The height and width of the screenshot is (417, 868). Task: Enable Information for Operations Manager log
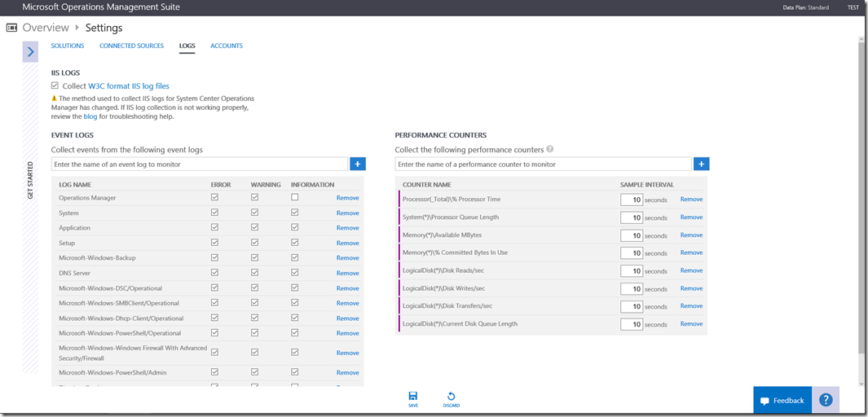click(294, 197)
